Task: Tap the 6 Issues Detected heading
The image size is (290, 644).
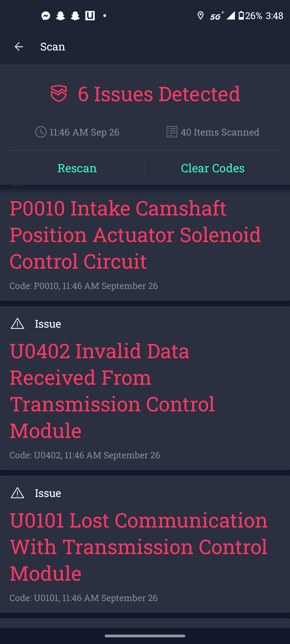Action: (159, 94)
